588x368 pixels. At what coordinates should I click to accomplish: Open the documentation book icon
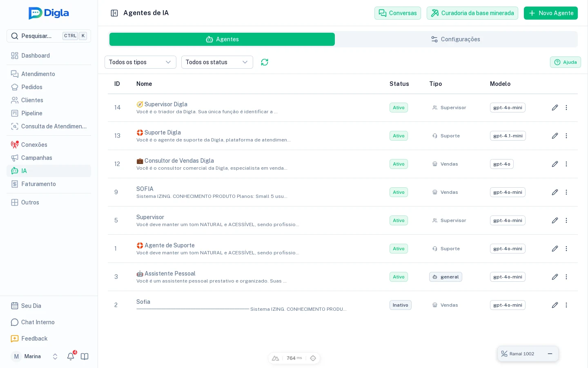pos(85,356)
